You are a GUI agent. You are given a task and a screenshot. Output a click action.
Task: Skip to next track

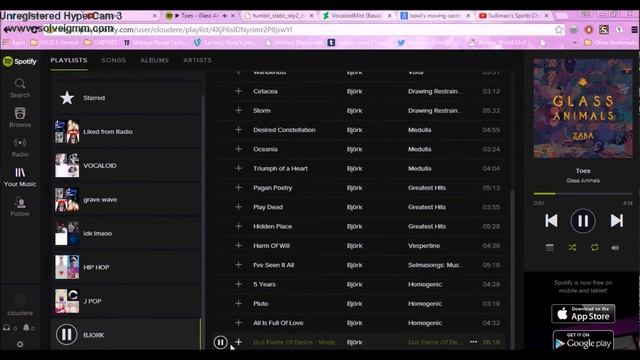pos(616,221)
